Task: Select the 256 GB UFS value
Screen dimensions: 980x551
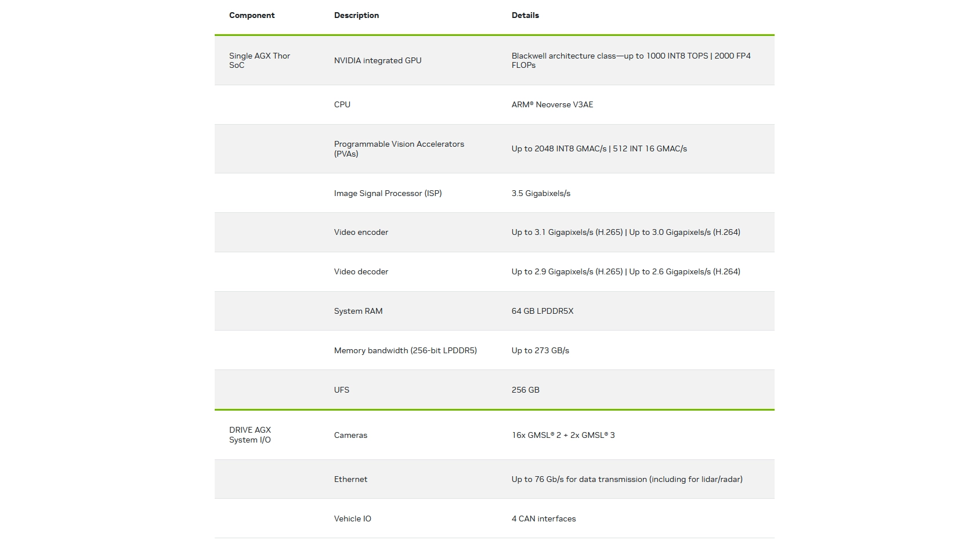Action: click(525, 390)
